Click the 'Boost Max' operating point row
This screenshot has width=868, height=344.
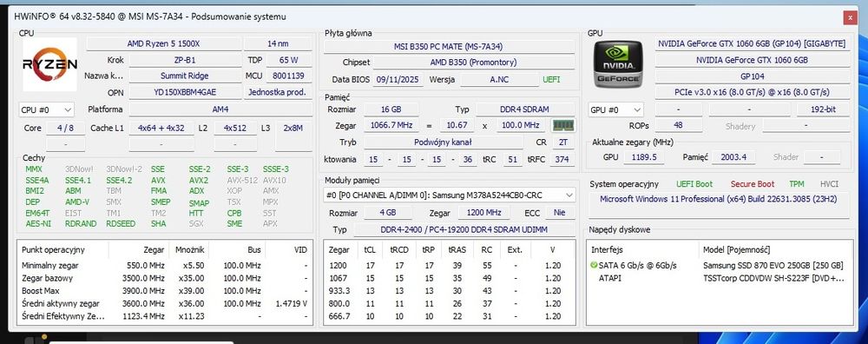[164, 291]
